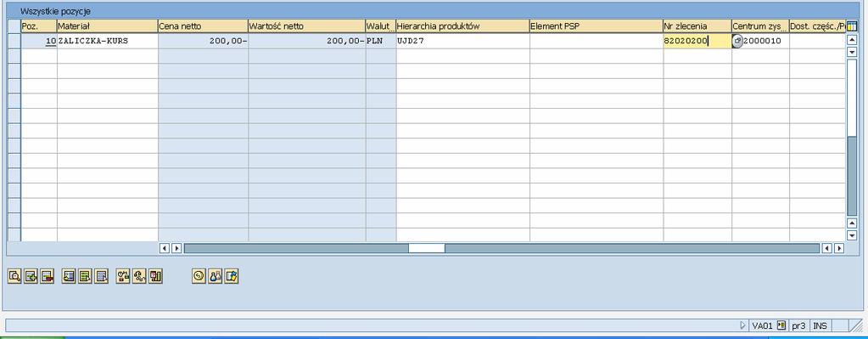The image size is (868, 339).
Task: Click the status bar system info icon next to VA01
Action: 781,325
